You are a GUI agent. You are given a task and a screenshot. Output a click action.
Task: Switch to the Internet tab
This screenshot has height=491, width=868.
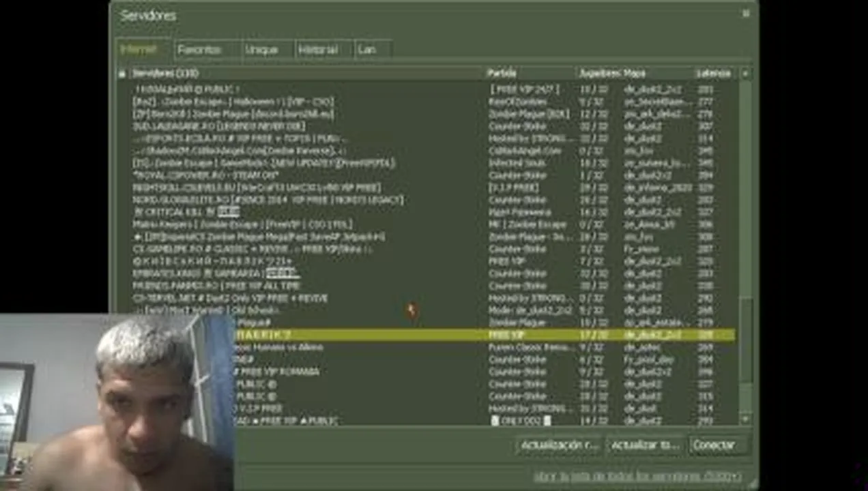(139, 50)
